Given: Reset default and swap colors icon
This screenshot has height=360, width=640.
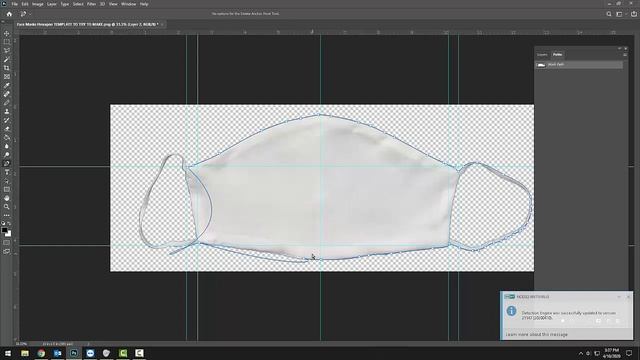Looking at the screenshot, I should click(4, 223).
